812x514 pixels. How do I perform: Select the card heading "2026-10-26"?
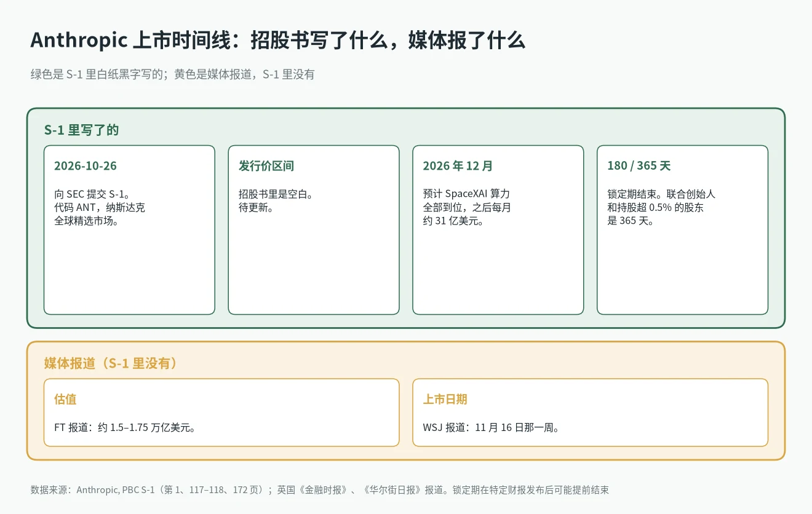click(x=86, y=166)
